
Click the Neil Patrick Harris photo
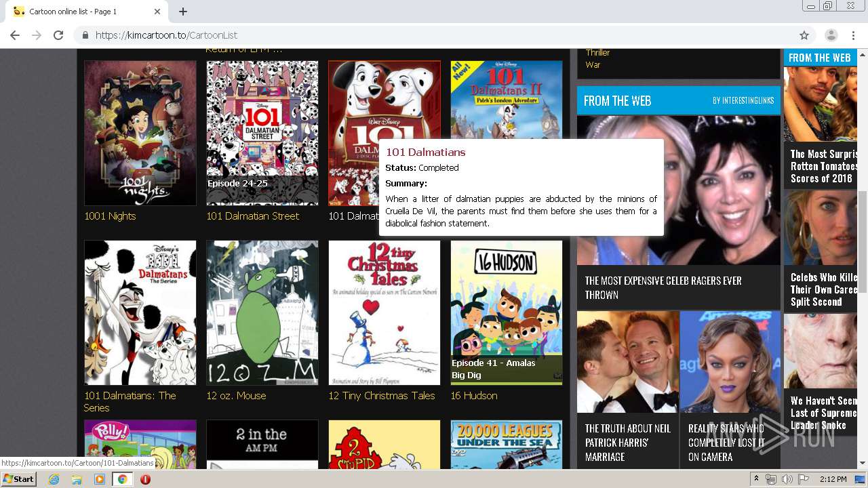coord(628,362)
